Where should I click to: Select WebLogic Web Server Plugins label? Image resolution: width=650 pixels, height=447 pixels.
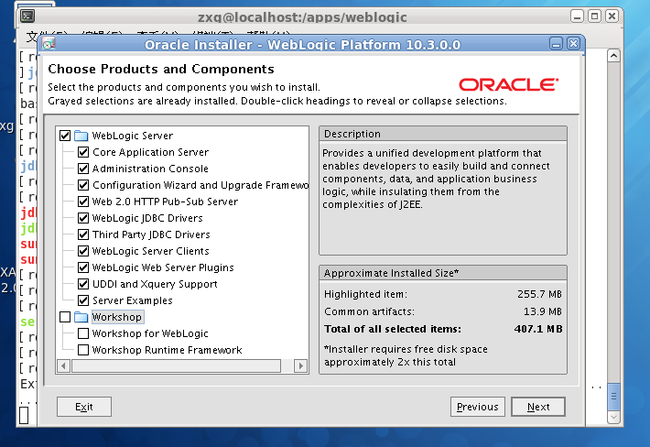click(163, 267)
